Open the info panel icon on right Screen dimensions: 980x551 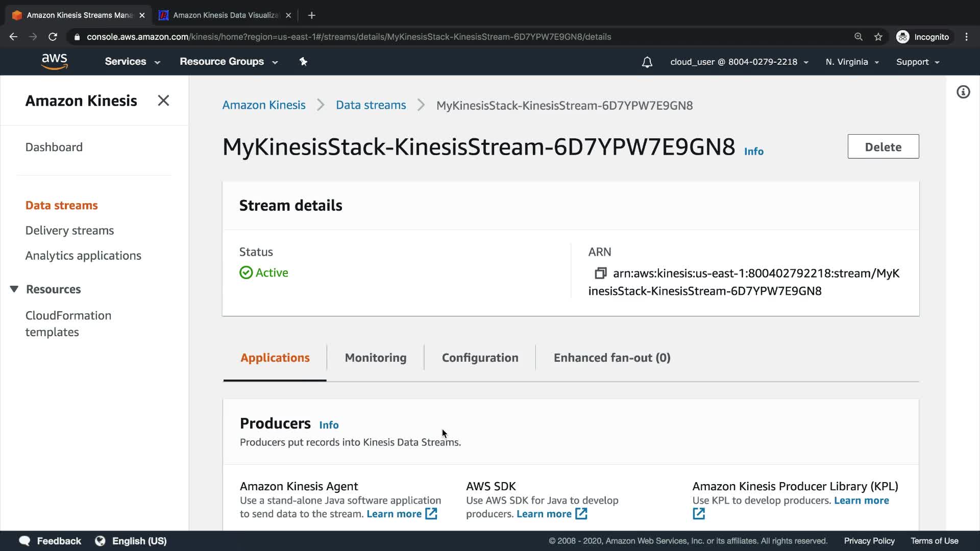[x=963, y=92]
